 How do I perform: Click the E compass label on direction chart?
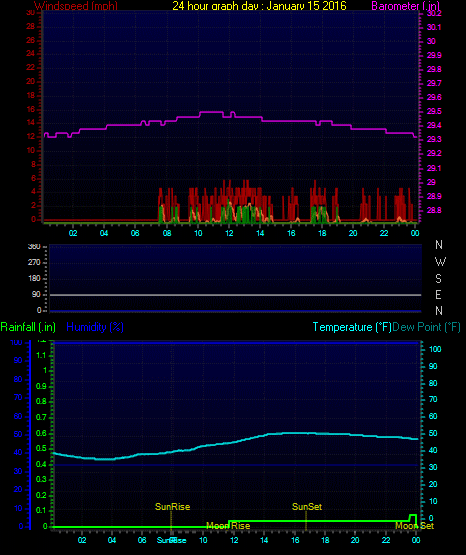click(x=438, y=294)
